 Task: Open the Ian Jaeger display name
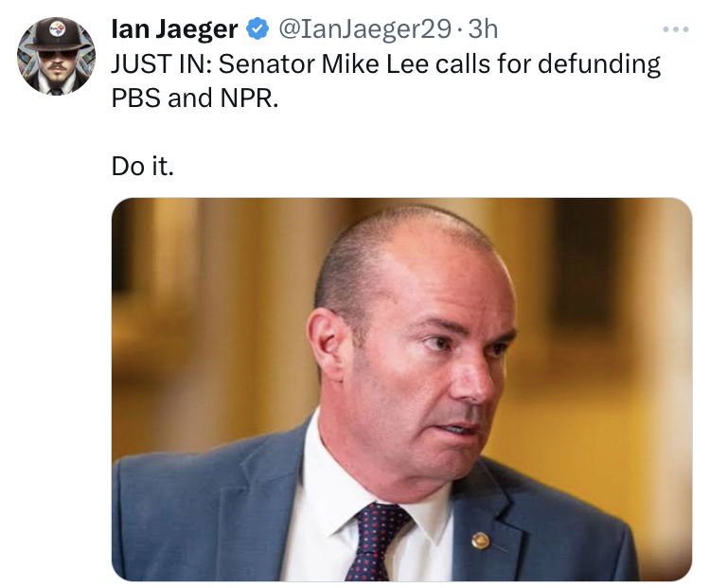pyautogui.click(x=174, y=29)
